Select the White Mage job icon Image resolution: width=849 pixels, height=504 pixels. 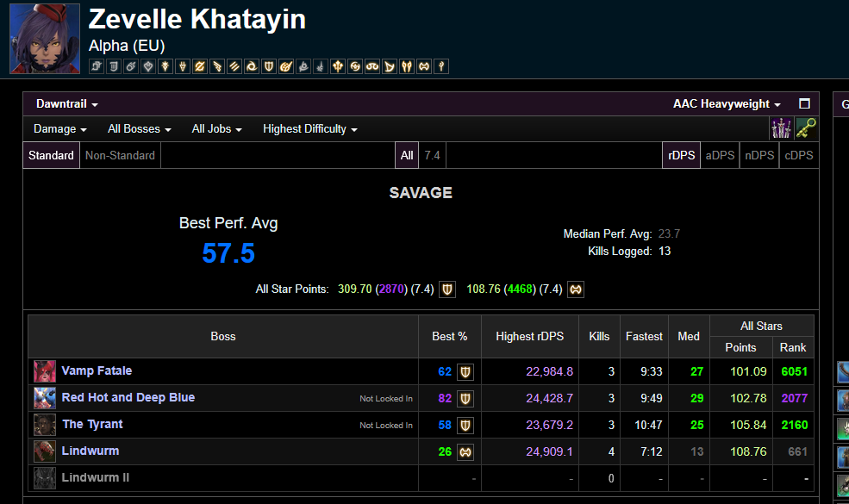[441, 66]
